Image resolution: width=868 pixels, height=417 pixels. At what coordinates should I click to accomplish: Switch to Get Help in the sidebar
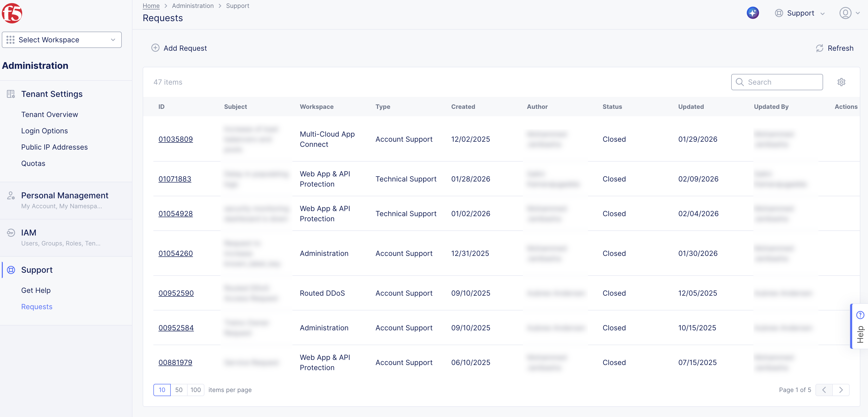[x=36, y=290]
